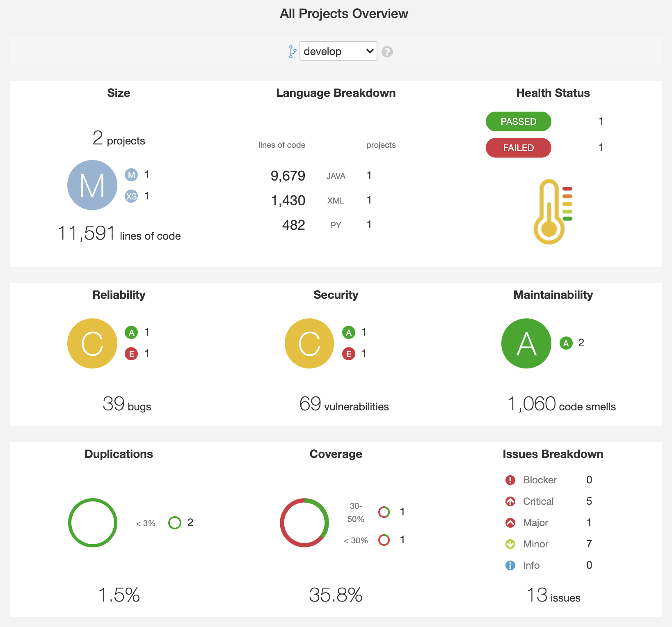Click Maintainability's small green A badge
This screenshot has width=672, height=627.
tap(566, 343)
